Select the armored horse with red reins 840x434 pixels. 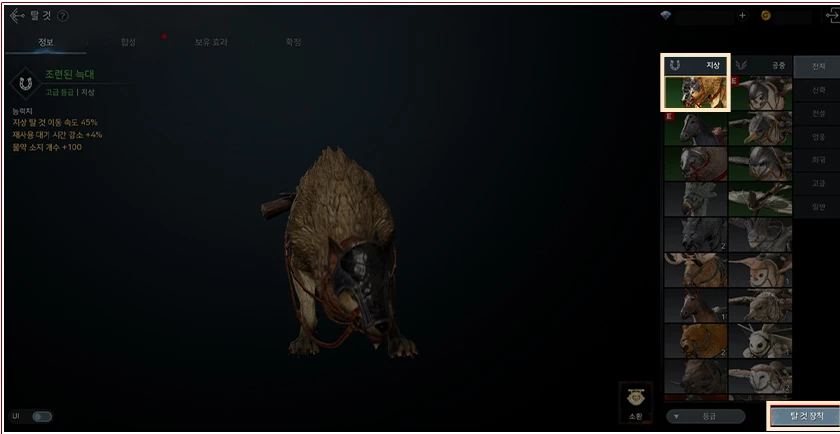pos(695,163)
